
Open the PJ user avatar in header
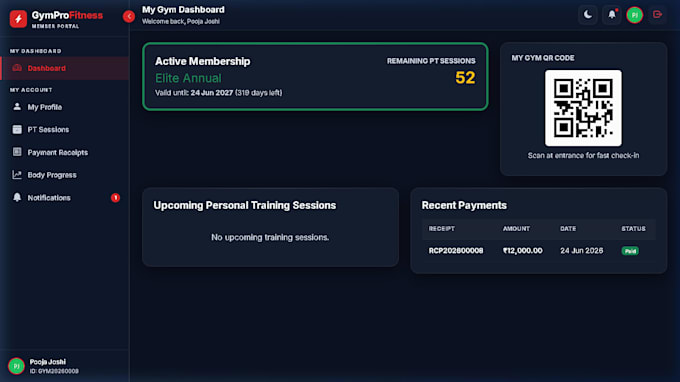[x=634, y=15]
